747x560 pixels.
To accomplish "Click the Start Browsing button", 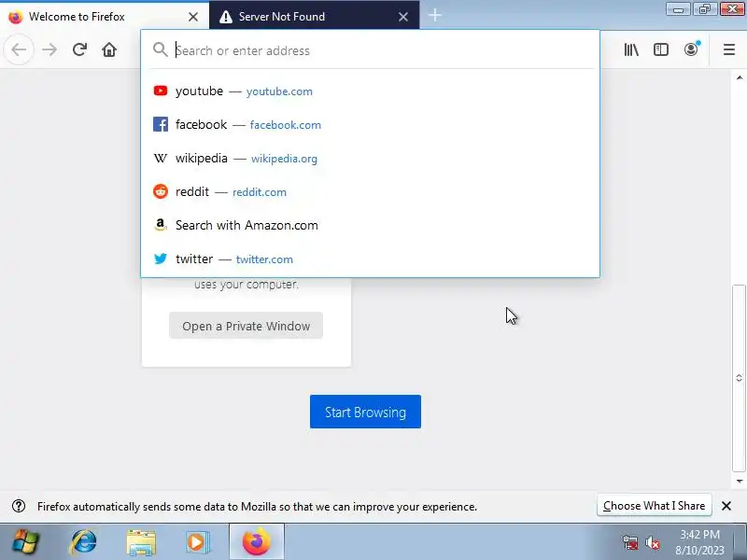I will [365, 412].
